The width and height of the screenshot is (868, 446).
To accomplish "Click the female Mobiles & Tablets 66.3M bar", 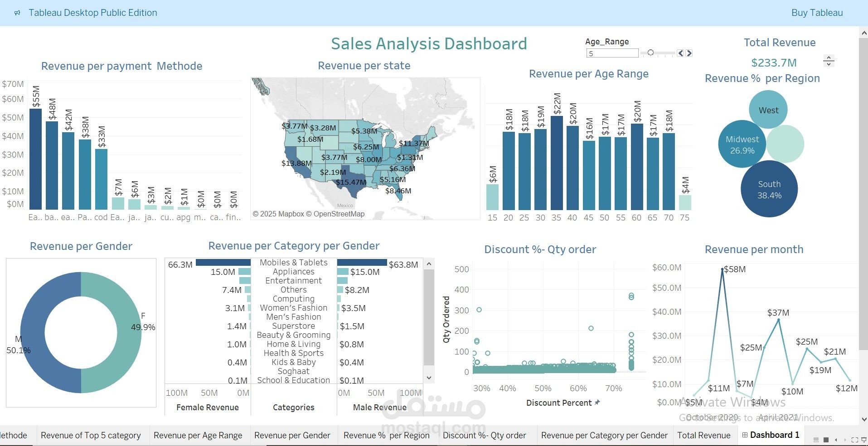I will tap(223, 263).
